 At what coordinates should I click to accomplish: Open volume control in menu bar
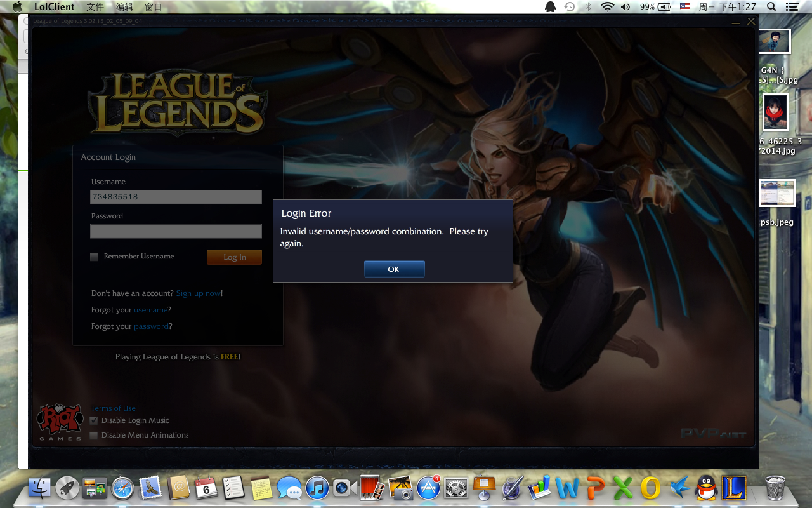coord(625,6)
